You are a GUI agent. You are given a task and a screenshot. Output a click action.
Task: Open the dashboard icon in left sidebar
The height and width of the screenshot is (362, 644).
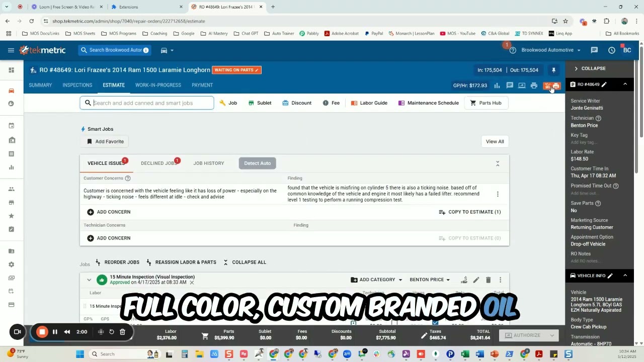[11, 70]
